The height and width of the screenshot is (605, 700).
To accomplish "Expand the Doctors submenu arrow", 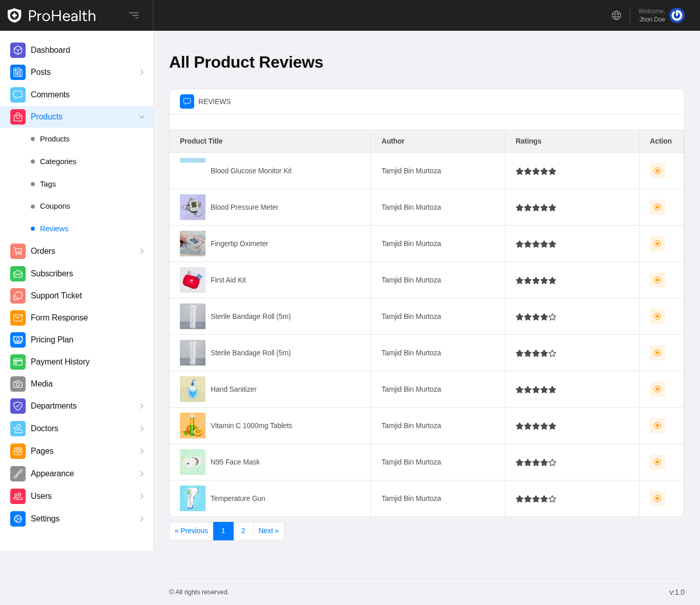I will [x=142, y=429].
